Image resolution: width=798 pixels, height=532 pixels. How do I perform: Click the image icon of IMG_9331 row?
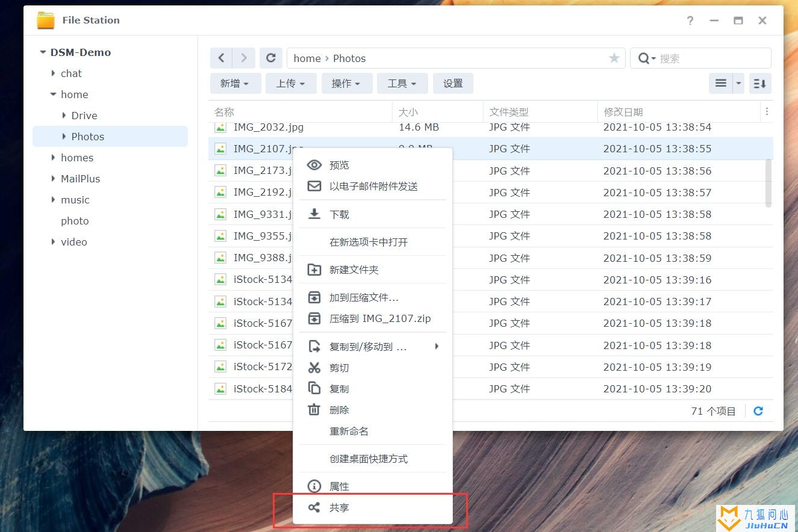point(220,214)
